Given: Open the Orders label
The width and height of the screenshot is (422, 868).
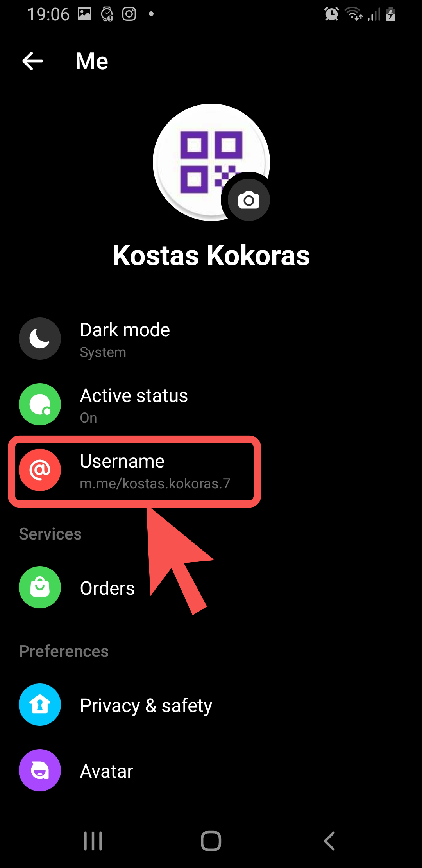Looking at the screenshot, I should pyautogui.click(x=107, y=588).
